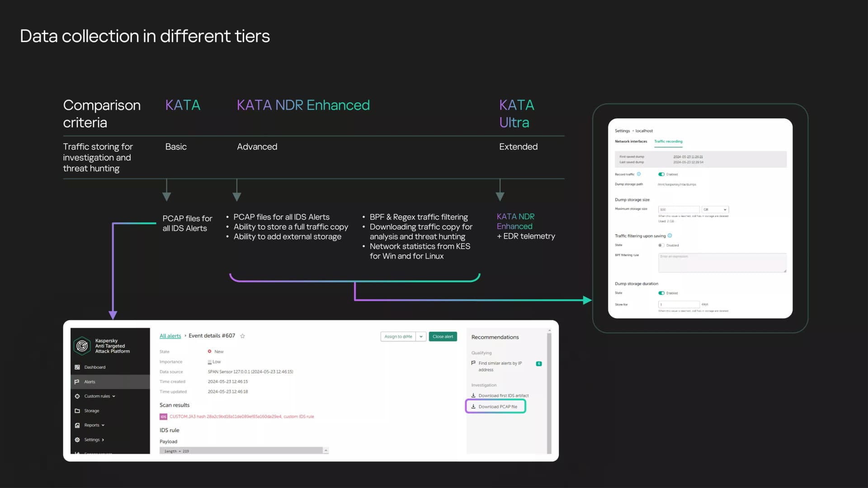Toggle the Record traffic switch
This screenshot has height=488, width=868.
661,174
